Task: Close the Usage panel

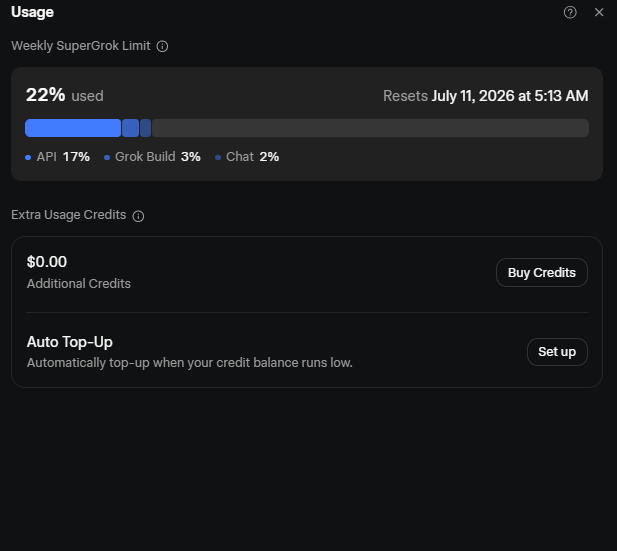Action: [599, 13]
